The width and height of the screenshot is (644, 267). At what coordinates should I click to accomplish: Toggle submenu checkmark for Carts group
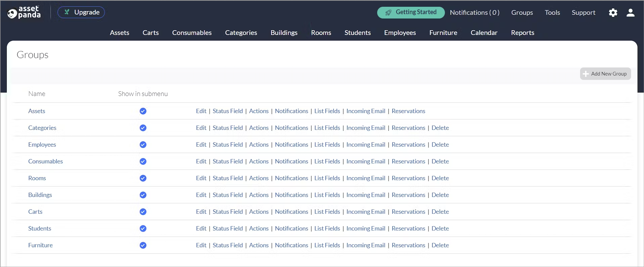[143, 211]
